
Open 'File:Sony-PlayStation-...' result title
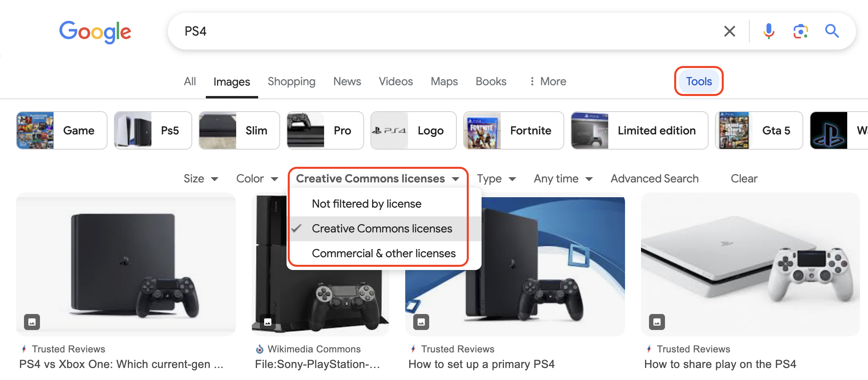(x=317, y=364)
